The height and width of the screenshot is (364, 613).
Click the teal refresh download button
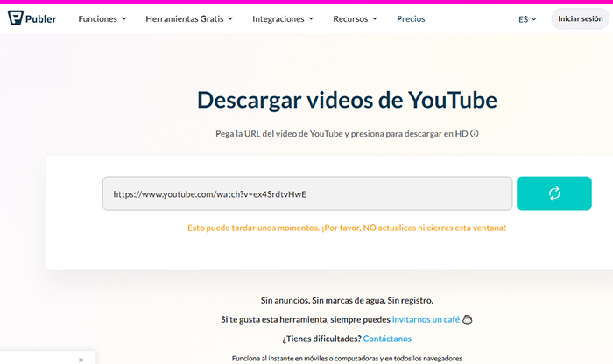[x=554, y=193]
